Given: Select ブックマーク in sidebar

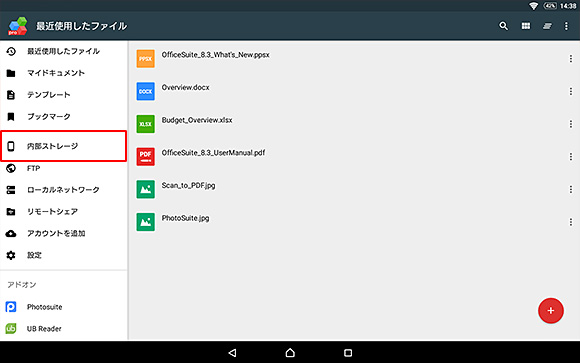Looking at the screenshot, I should 64,117.
